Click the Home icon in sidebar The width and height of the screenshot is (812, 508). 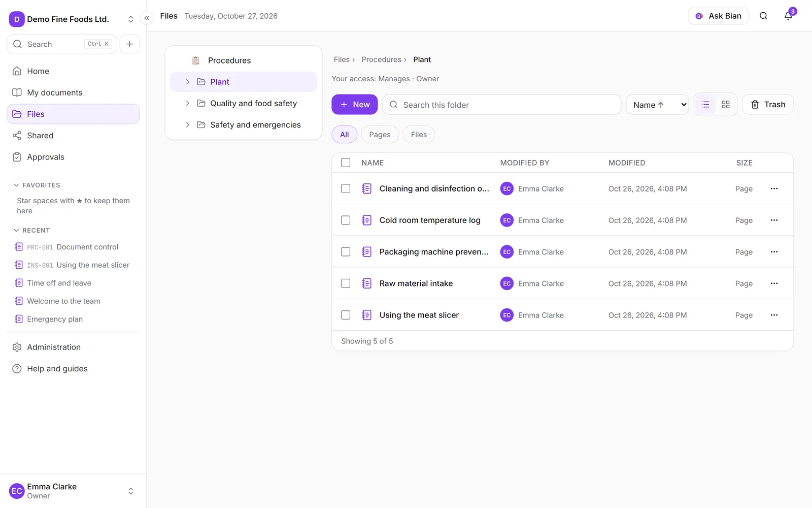pos(17,71)
